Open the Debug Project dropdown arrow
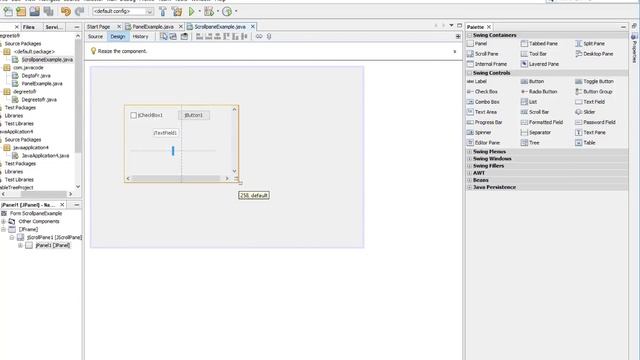The height and width of the screenshot is (360, 640). click(x=218, y=11)
